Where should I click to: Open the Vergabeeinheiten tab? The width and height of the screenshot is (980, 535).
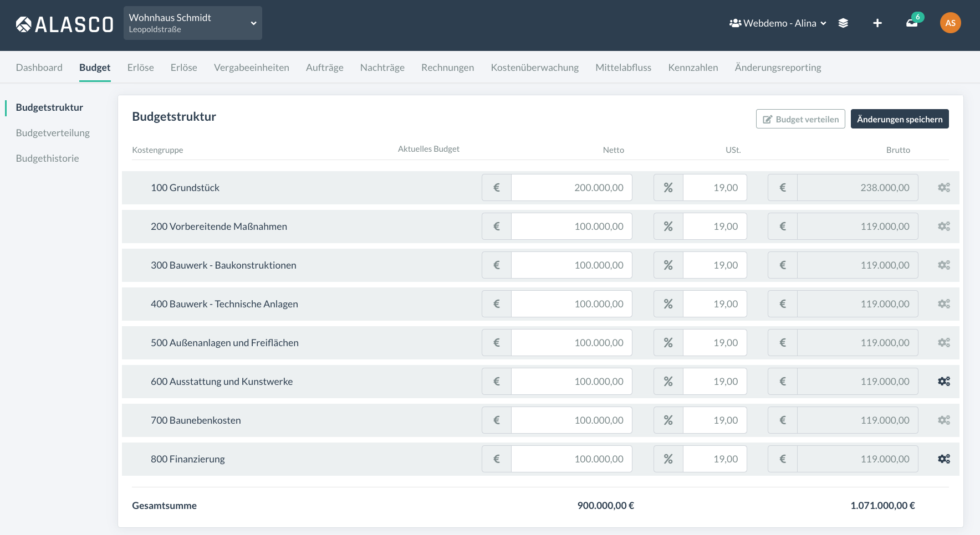click(252, 68)
